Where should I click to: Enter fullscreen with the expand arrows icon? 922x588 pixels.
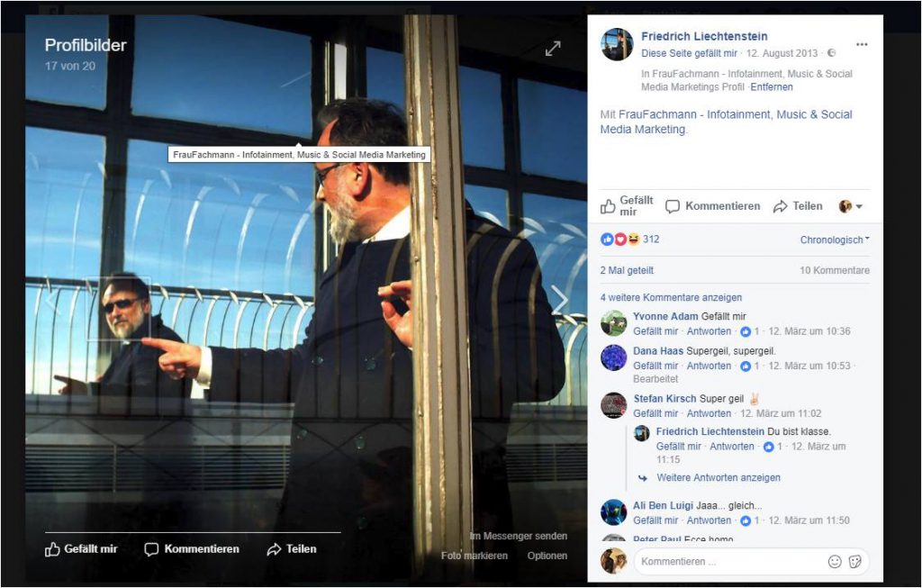553,49
